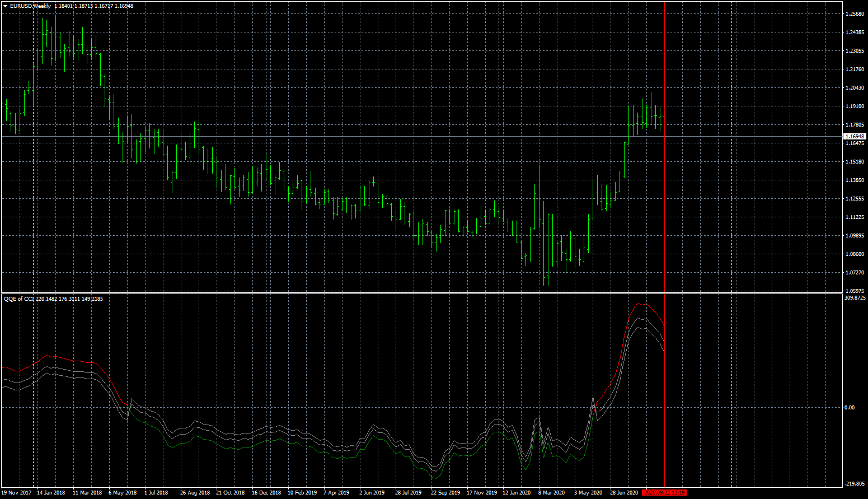Image resolution: width=868 pixels, height=499 pixels.
Task: Click the 1.19100 price scale value
Action: tap(855, 106)
